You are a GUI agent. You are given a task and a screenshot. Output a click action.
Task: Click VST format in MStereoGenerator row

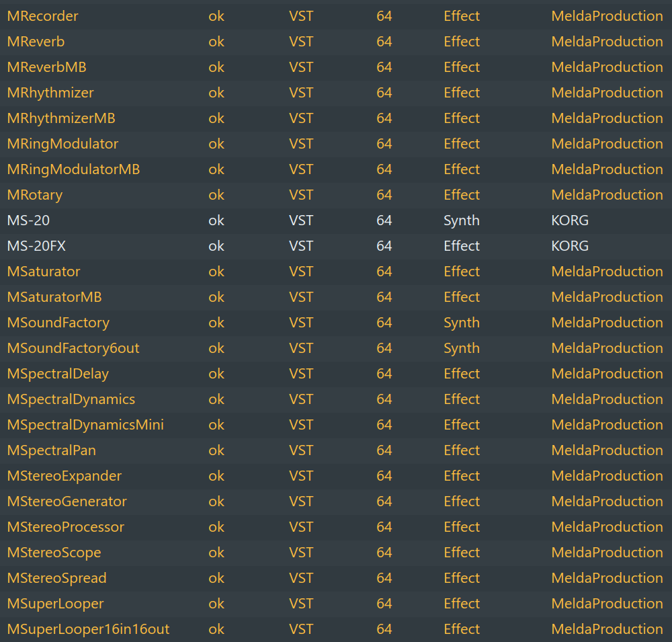point(301,501)
